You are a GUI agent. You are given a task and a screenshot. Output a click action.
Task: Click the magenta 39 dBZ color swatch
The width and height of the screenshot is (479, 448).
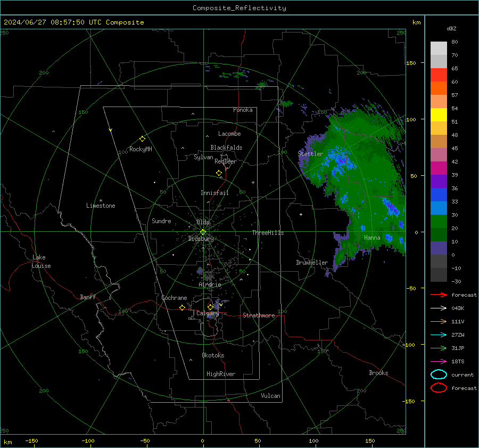(439, 168)
